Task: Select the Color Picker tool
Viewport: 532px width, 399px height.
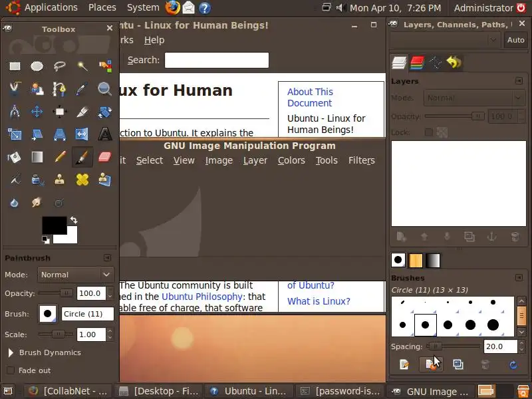Action: [x=82, y=89]
